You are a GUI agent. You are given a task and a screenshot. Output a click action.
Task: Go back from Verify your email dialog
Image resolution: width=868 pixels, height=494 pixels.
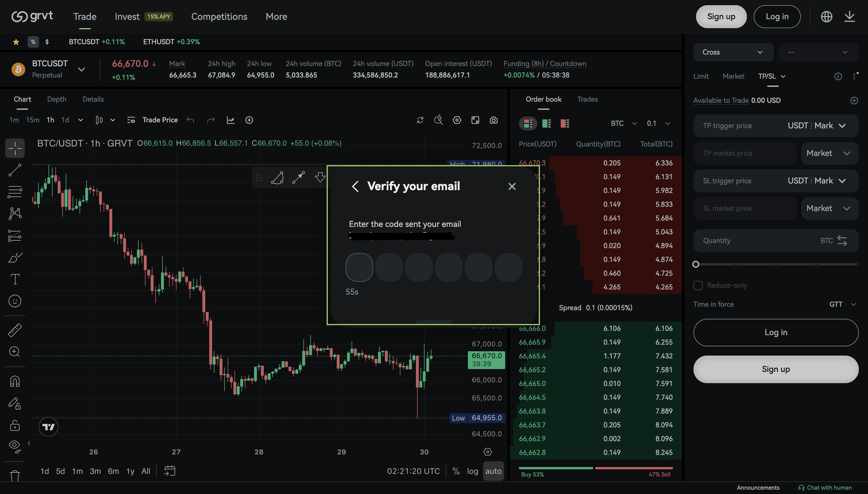(355, 186)
